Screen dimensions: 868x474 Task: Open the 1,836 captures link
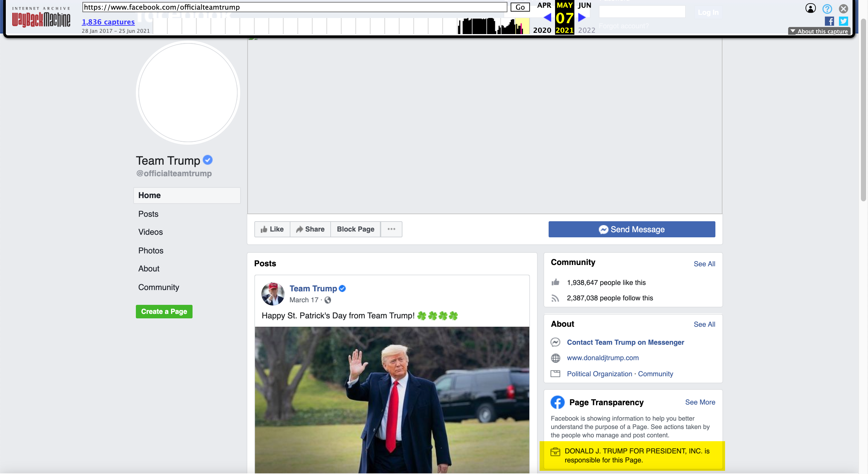click(108, 22)
